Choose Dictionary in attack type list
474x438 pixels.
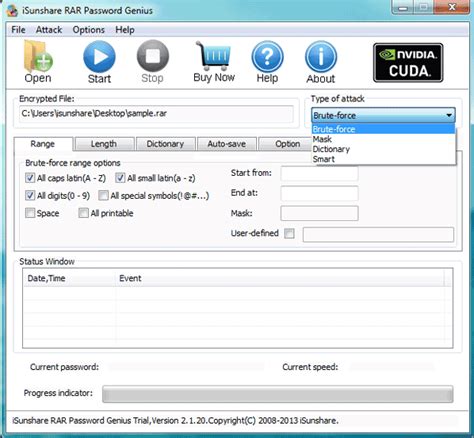click(x=383, y=149)
